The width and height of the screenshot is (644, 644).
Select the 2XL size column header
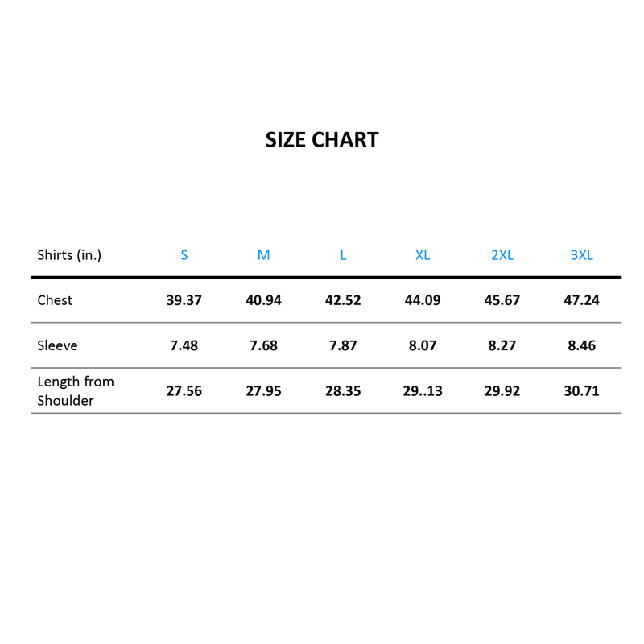pos(502,255)
